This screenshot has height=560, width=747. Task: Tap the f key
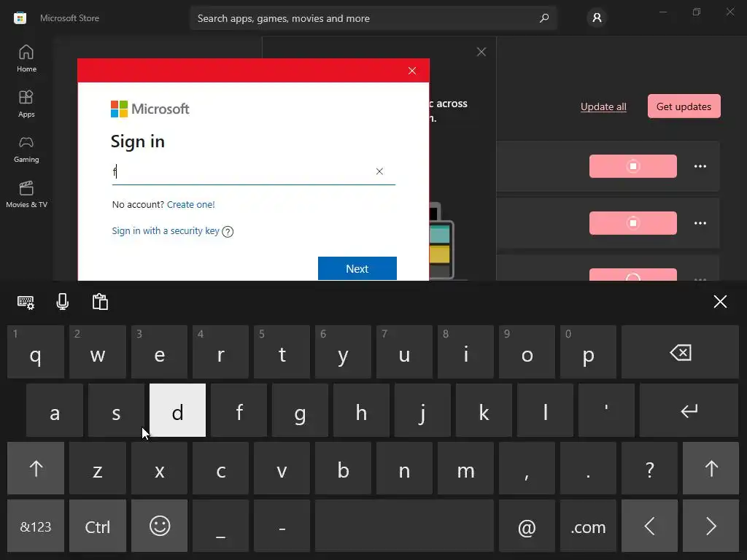pos(239,410)
